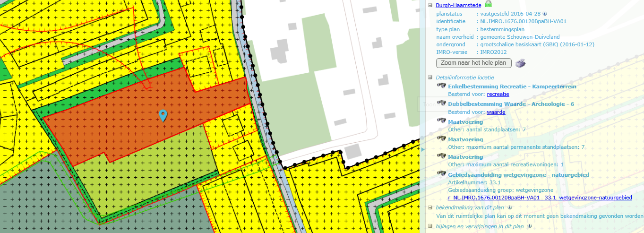Click info icon beside bijlagen en verwijzingen
Viewport: 644px width, 233px height.
point(529,226)
